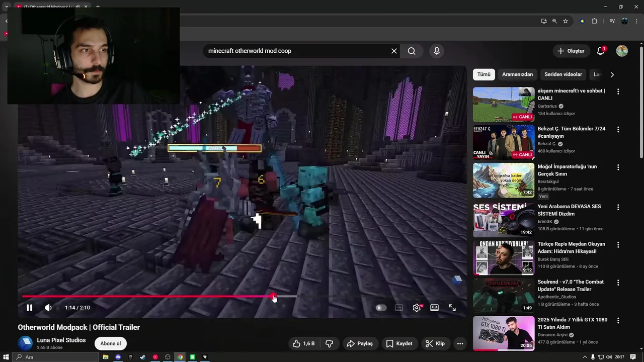This screenshot has width=644, height=362.
Task: Switch to theater mode icon
Action: [x=434, y=308]
